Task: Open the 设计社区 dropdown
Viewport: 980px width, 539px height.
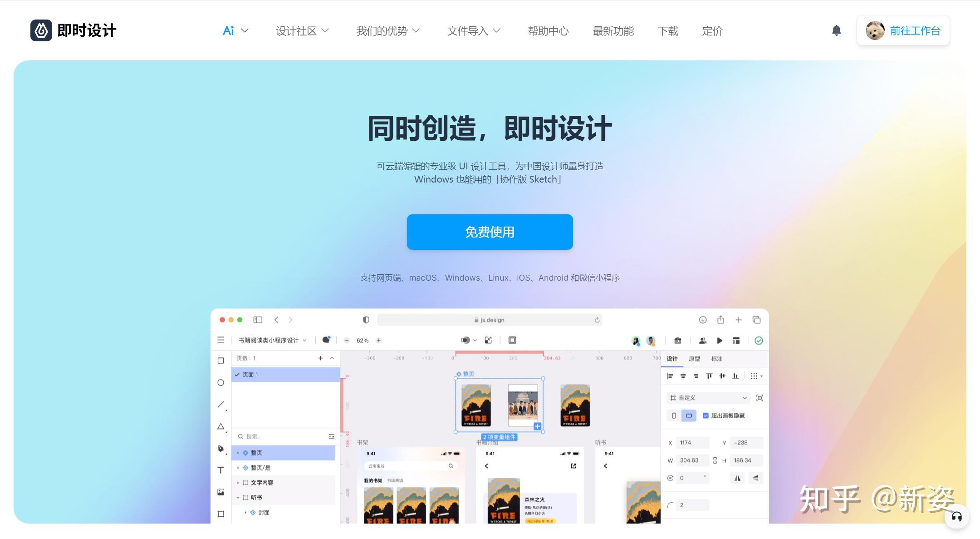Action: pos(302,31)
